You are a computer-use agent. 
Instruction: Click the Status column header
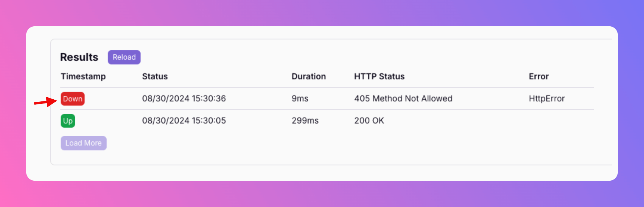155,76
